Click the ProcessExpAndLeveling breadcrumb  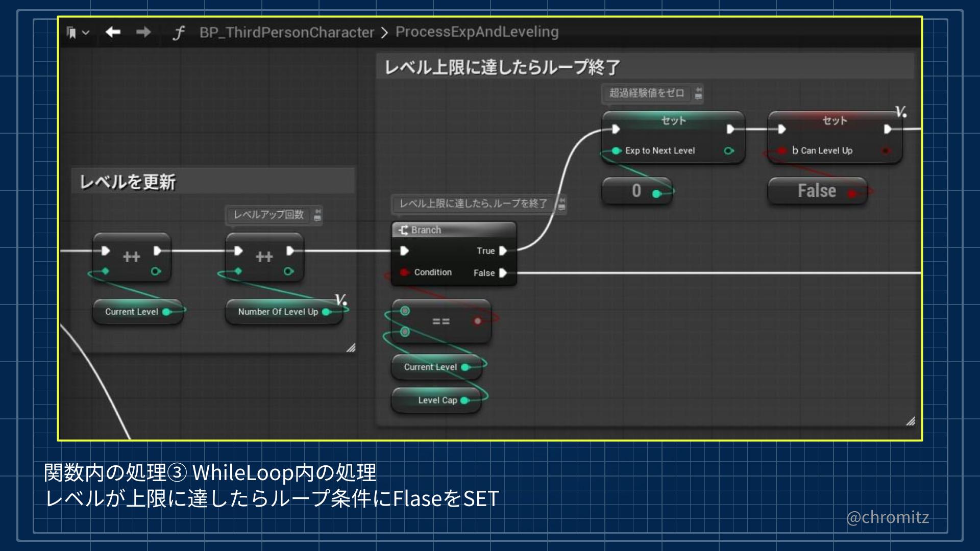[477, 32]
